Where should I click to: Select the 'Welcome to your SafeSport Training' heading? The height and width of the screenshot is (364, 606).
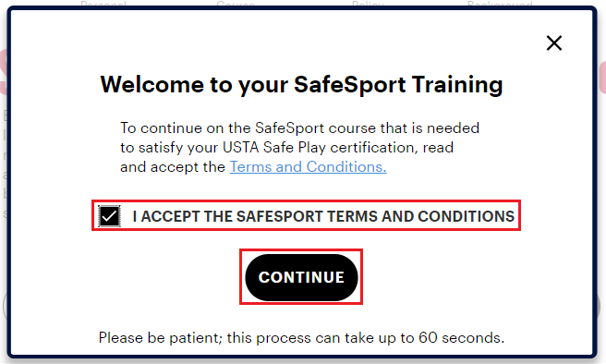pyautogui.click(x=301, y=84)
